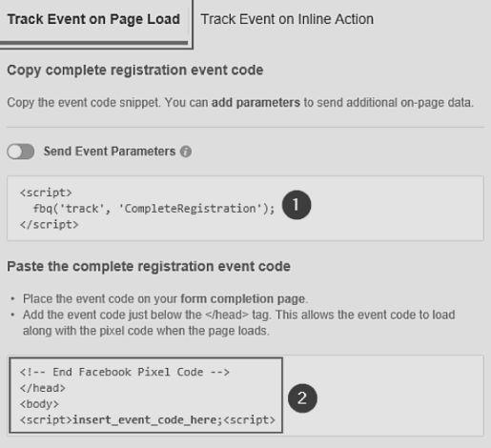Click the Send Event Parameters label text

pos(110,152)
